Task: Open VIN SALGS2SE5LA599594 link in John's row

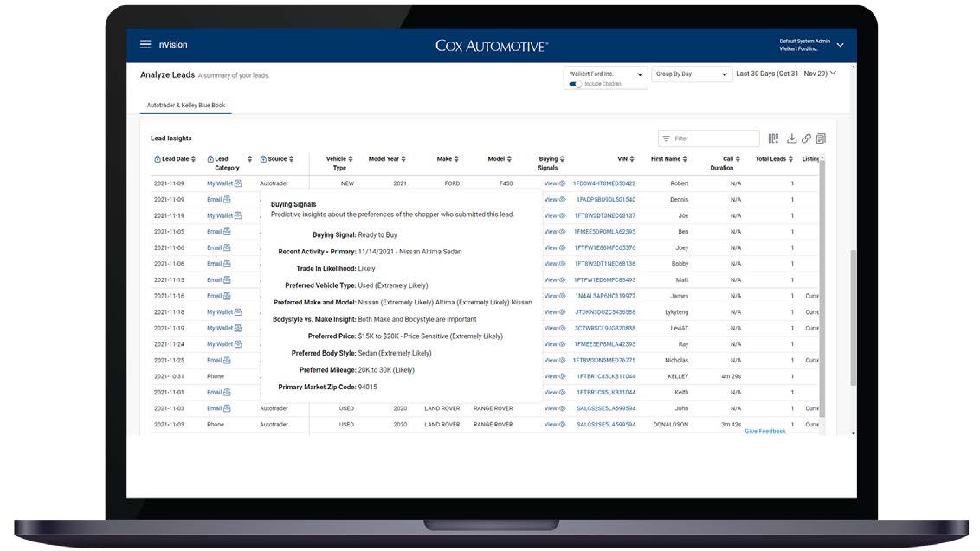Action: pos(606,408)
